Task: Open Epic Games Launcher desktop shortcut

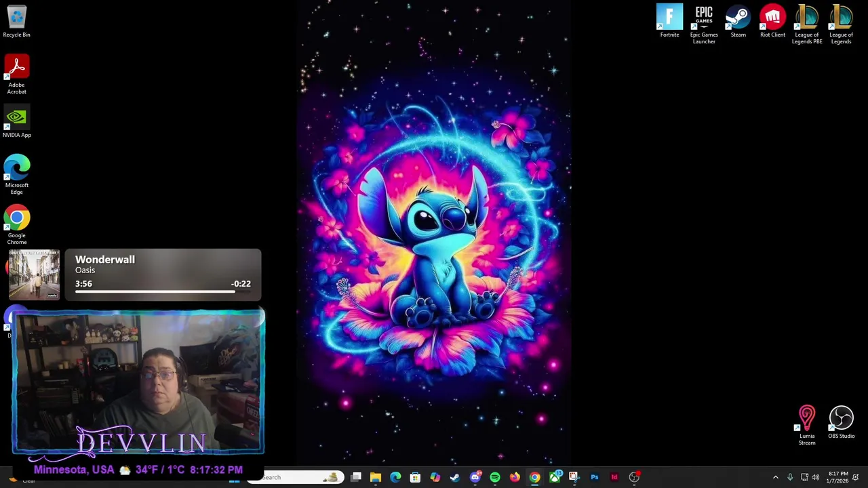Action: (704, 24)
